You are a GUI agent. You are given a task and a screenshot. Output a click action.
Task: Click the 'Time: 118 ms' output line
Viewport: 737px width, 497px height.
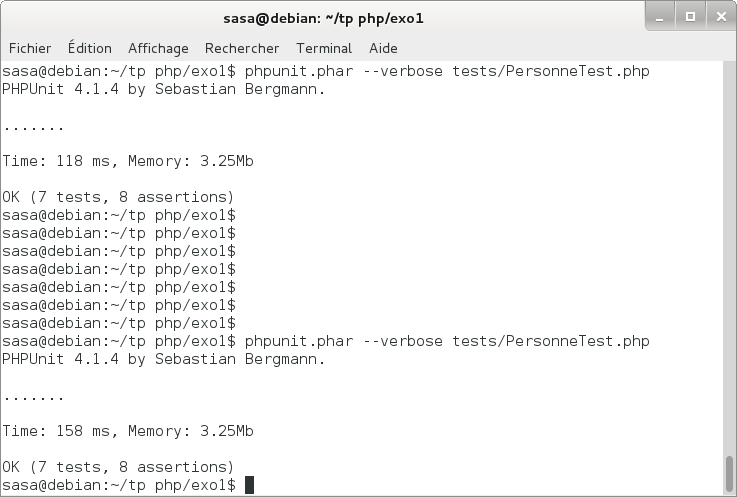tap(128, 161)
